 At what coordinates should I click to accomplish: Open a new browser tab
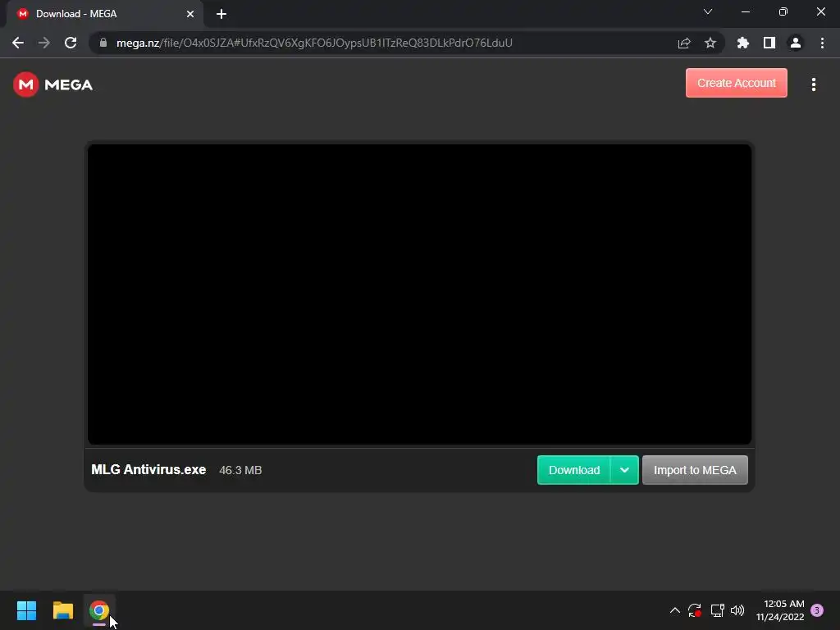(x=221, y=14)
